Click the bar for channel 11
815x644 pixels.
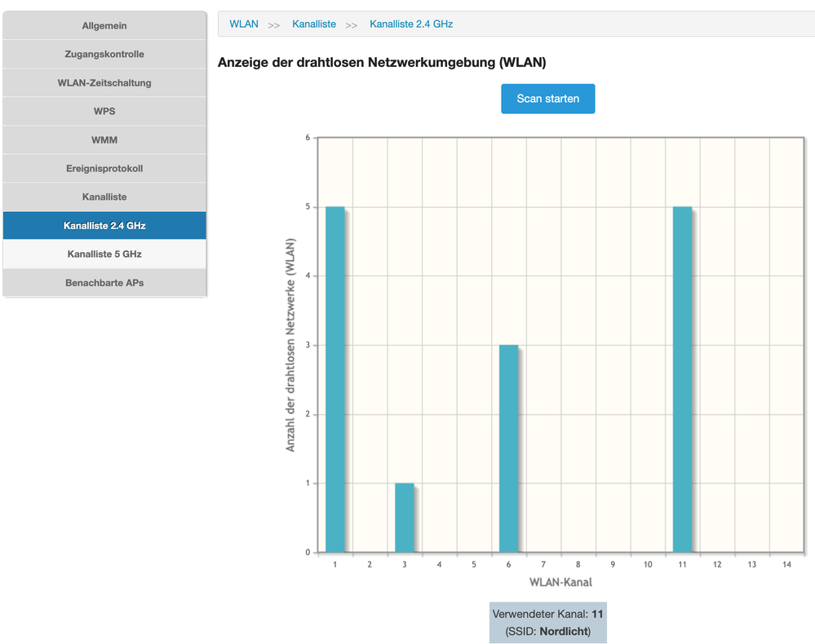pos(682,379)
